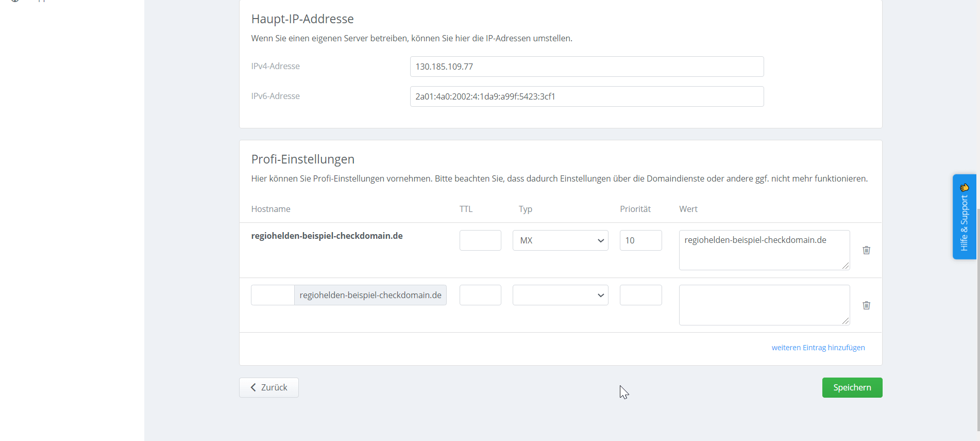Focus the IPv6-Adresse input field
980x441 pixels.
pyautogui.click(x=587, y=96)
